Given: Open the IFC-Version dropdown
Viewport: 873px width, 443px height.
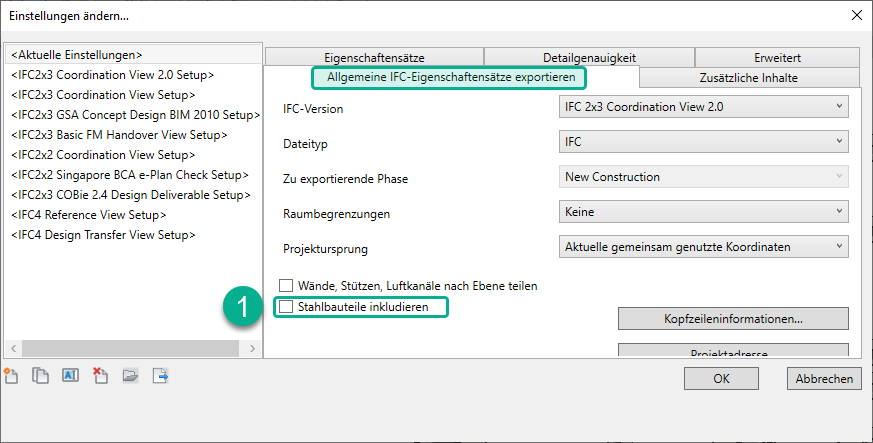Looking at the screenshot, I should tap(703, 108).
